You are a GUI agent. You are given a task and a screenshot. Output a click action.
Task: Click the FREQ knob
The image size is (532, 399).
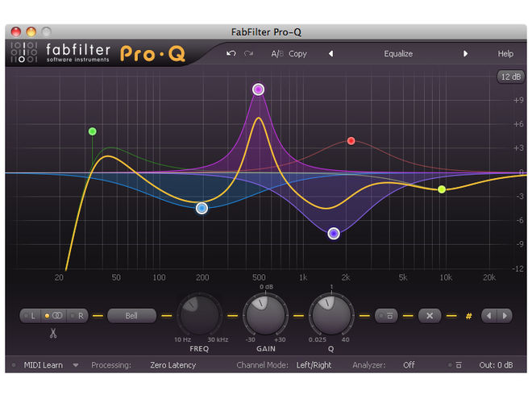(200, 315)
